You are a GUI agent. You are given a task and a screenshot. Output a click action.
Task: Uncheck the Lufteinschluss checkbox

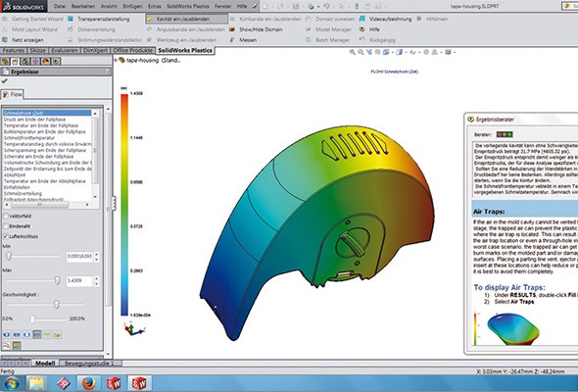pos(6,236)
